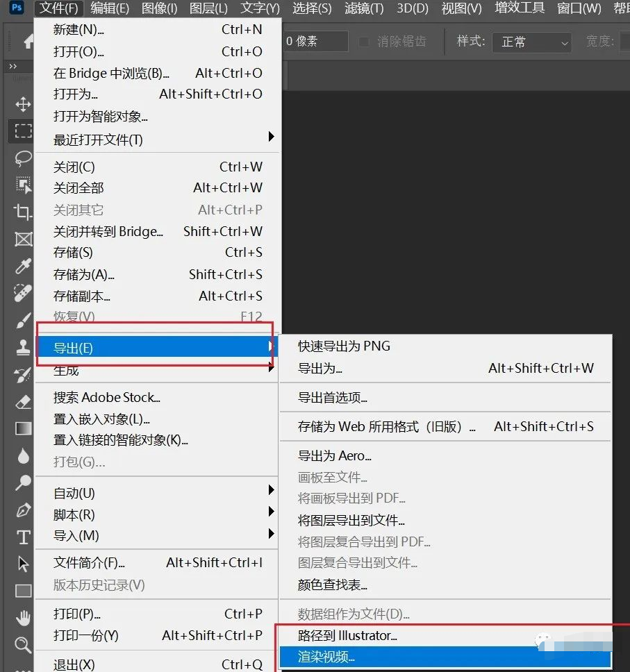The height and width of the screenshot is (672, 630).
Task: Select the Rectangular Marquee tool
Action: 23,131
